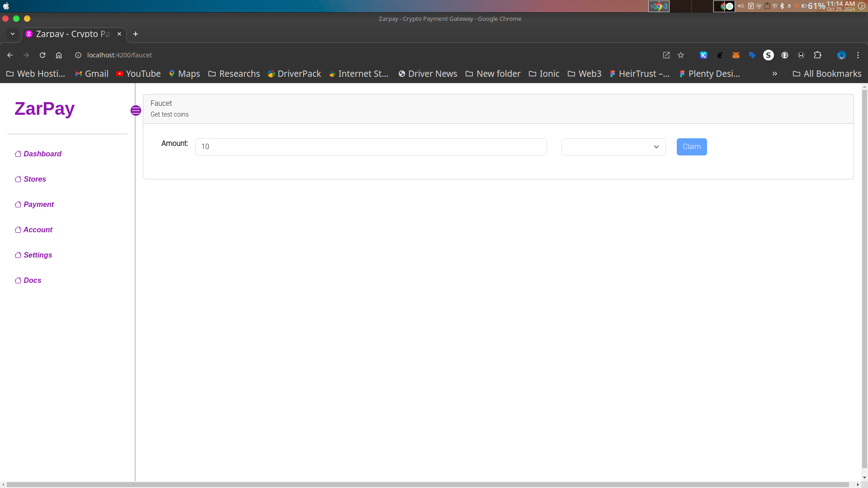Image resolution: width=868 pixels, height=488 pixels.
Task: Open a new browser tab
Action: click(x=135, y=34)
